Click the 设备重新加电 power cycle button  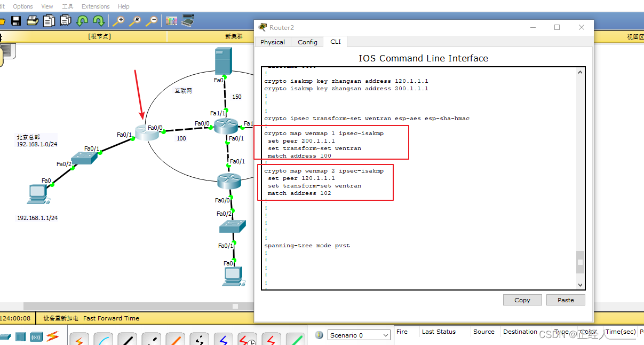point(61,318)
